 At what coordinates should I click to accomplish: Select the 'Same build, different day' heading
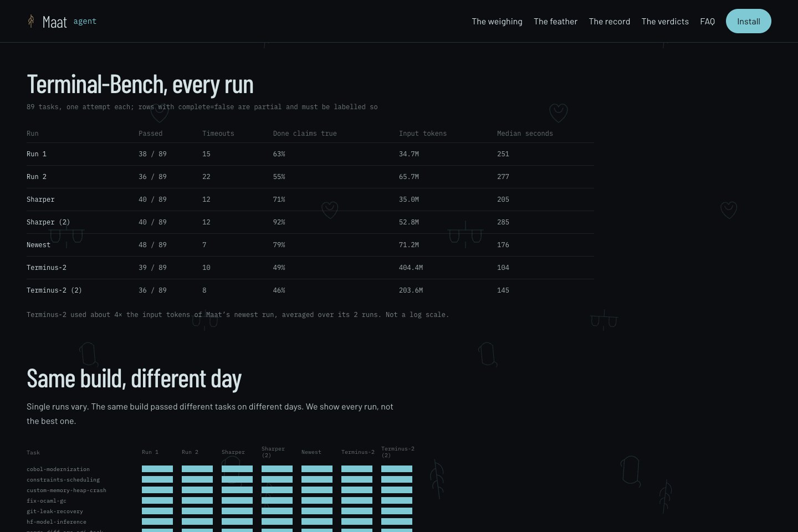(x=134, y=378)
